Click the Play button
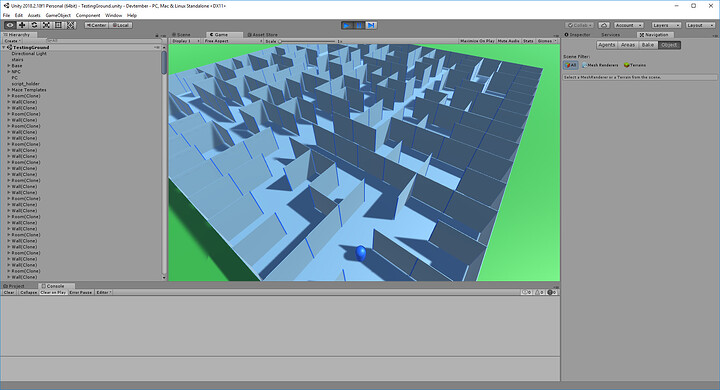Viewport: 720px width, 390px height. click(347, 25)
